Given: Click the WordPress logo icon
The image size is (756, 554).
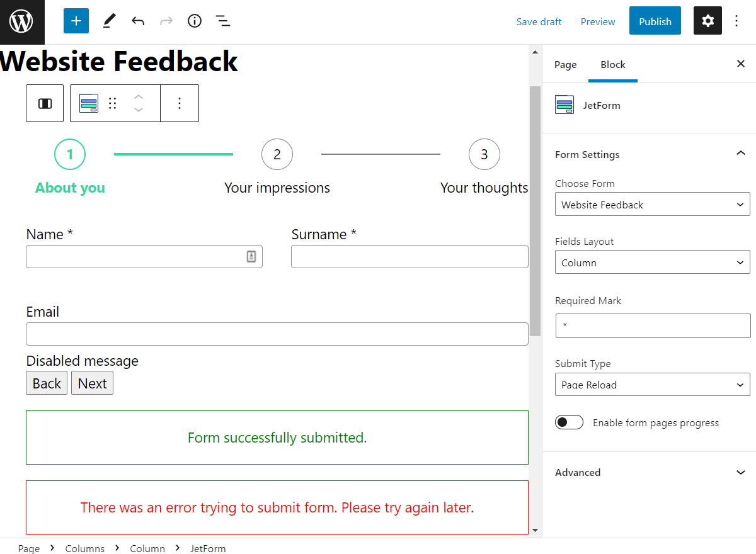Looking at the screenshot, I should click(x=22, y=22).
